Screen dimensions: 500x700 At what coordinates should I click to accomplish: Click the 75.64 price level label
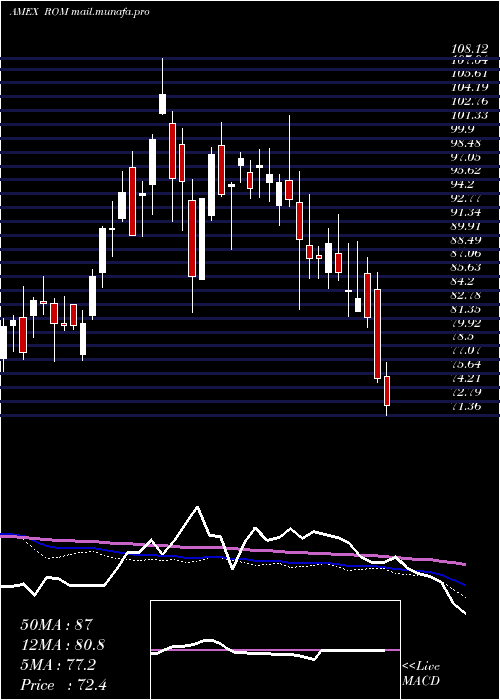click(466, 364)
